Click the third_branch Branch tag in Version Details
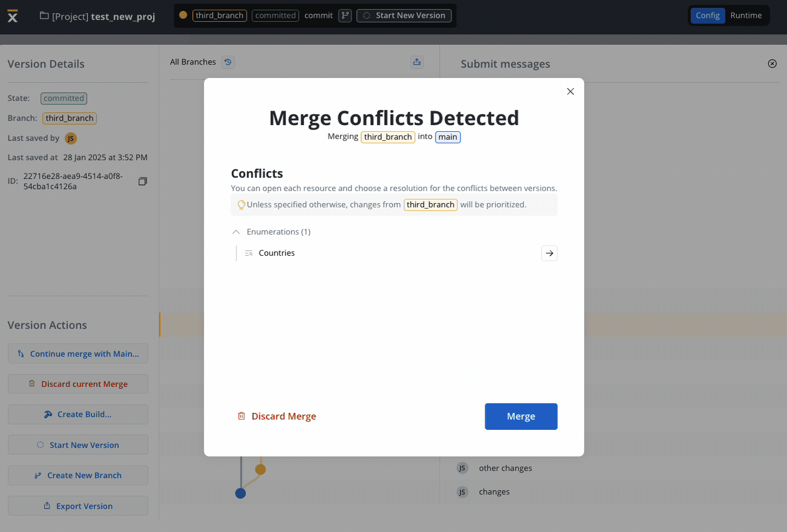The width and height of the screenshot is (787, 532). pos(70,118)
